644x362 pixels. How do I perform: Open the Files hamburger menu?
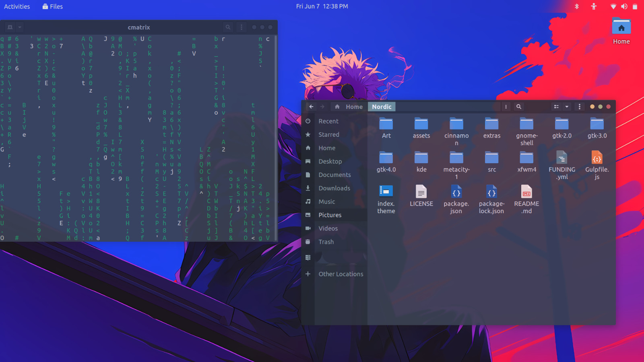(x=580, y=107)
